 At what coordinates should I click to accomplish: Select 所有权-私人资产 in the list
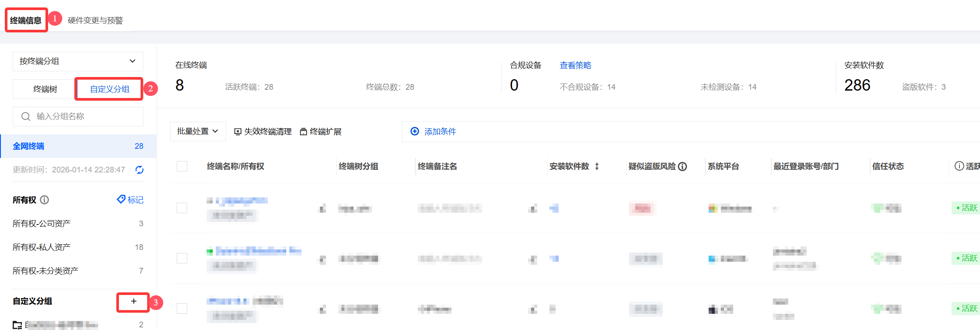[x=42, y=247]
